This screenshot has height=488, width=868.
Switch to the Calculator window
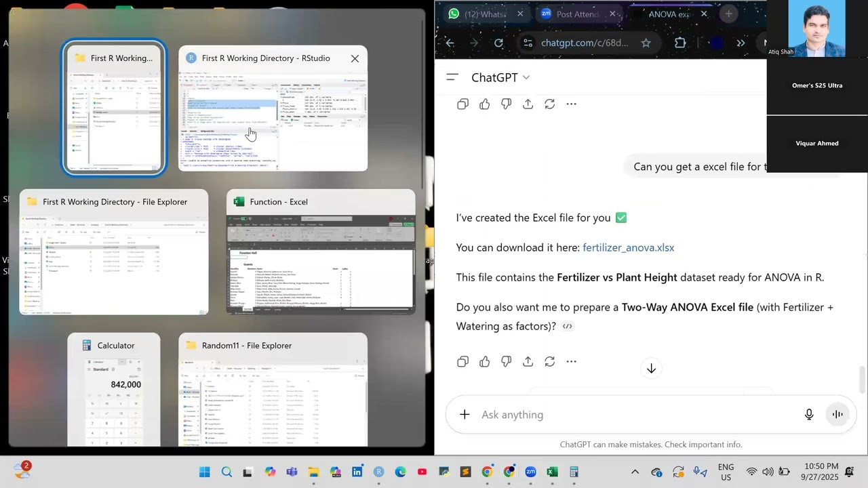coord(114,390)
